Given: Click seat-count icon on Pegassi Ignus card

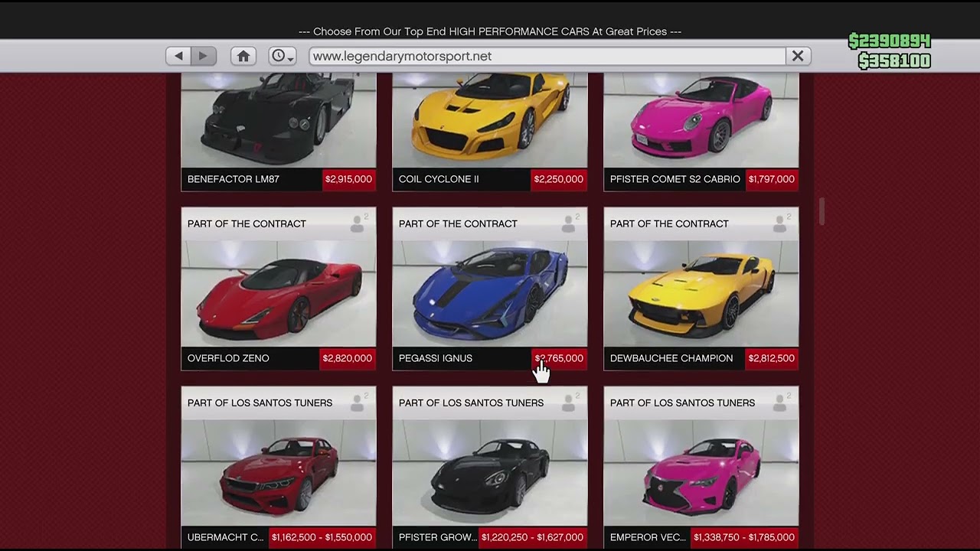Looking at the screenshot, I should click(570, 223).
